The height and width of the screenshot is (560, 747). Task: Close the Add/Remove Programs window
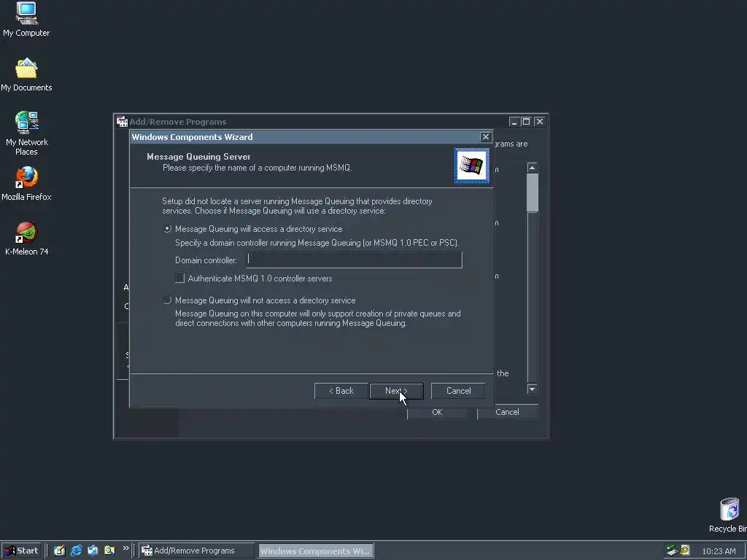(539, 122)
